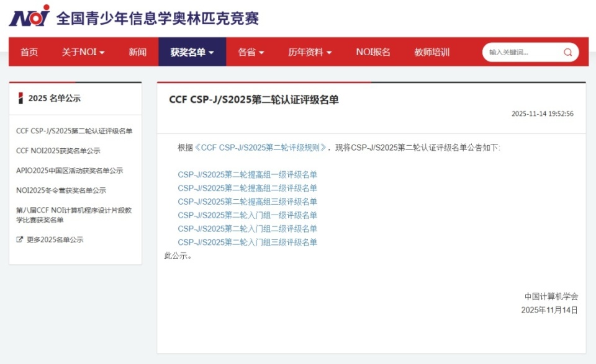Click the text 此公示。
Screen dimensions: 596x364
tap(178, 256)
